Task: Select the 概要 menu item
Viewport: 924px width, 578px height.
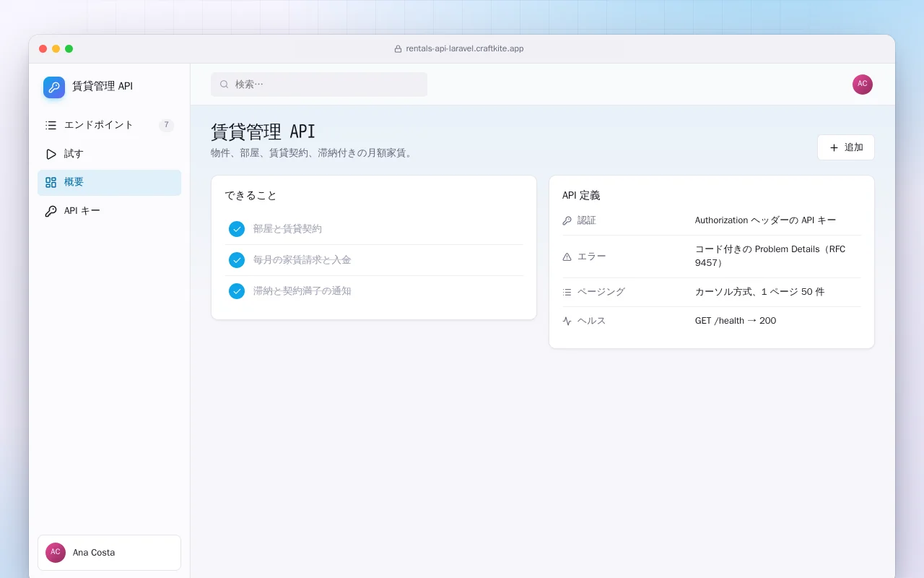Action: (x=109, y=183)
